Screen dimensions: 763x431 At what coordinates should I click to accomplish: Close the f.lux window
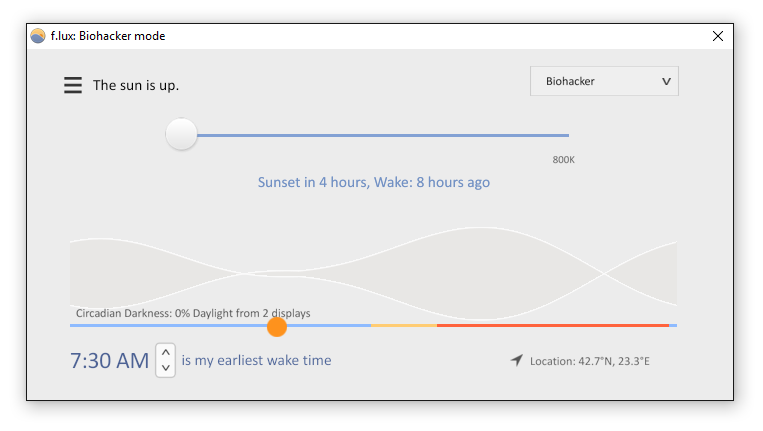click(718, 36)
